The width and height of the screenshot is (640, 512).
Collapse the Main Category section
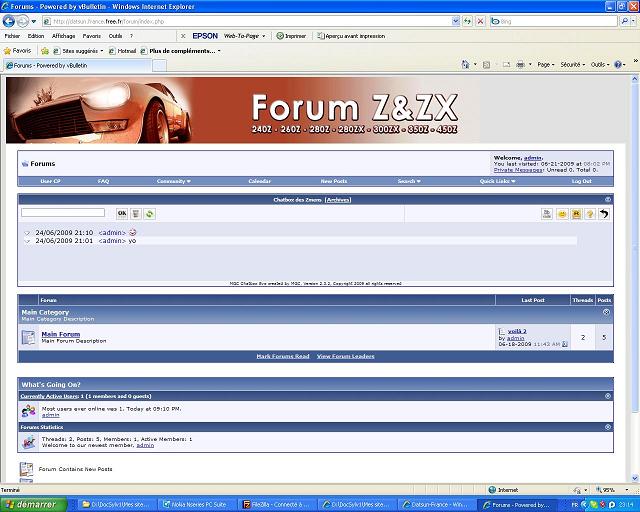[x=607, y=312]
